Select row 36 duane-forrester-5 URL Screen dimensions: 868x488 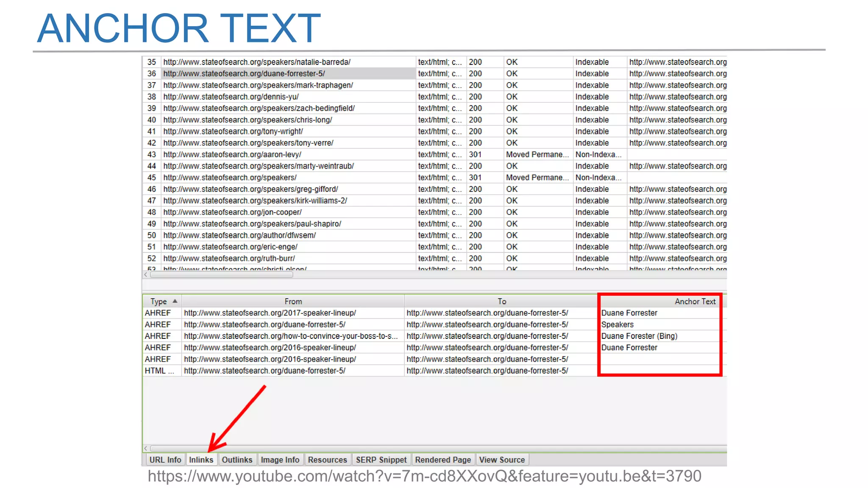[x=244, y=74]
